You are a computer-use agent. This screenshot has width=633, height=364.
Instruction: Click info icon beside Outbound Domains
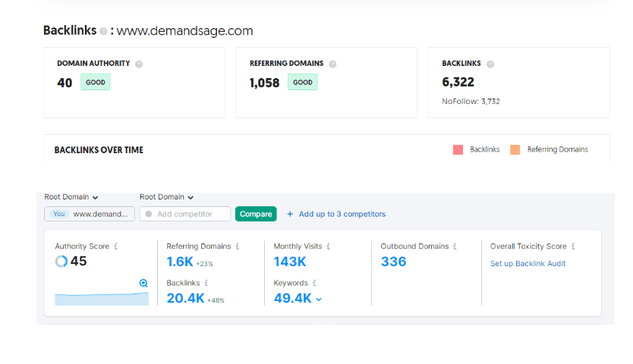coord(455,246)
